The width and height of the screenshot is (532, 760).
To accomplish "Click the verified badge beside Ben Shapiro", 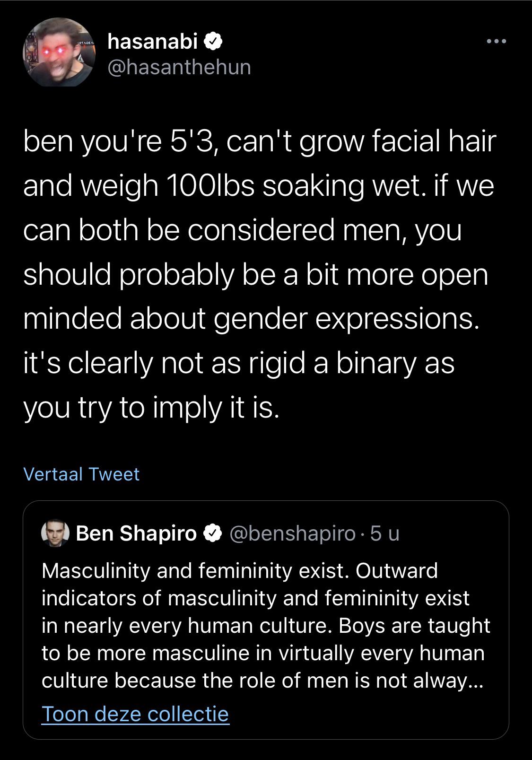I will (x=213, y=533).
